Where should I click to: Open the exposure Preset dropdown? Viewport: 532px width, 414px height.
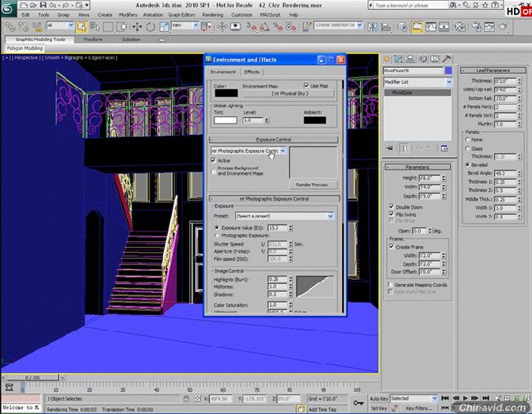(331, 215)
